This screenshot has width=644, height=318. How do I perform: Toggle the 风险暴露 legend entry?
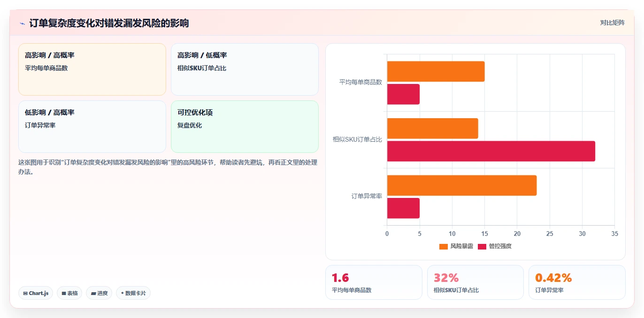point(457,246)
